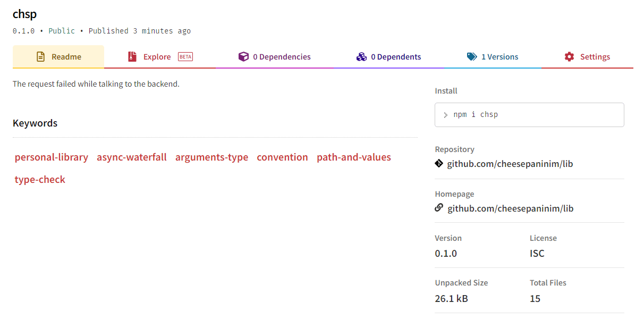Viewport: 644px width, 319px height.
Task: Click the Readme document icon
Action: click(x=40, y=57)
